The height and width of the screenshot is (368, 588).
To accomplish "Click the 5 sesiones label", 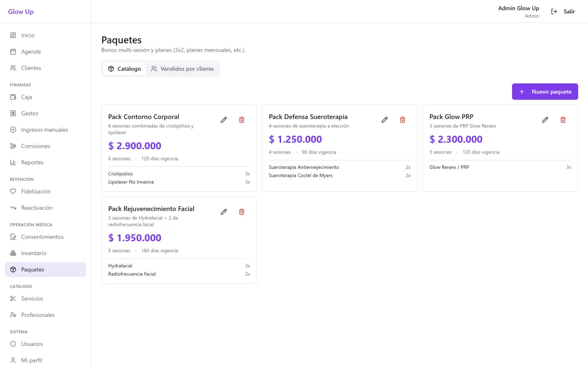I will [120, 251].
